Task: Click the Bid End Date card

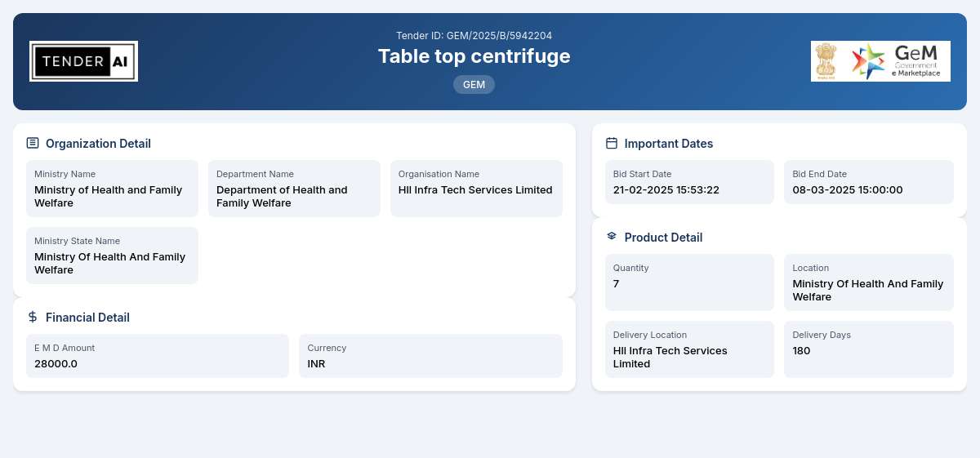Action: tap(869, 182)
